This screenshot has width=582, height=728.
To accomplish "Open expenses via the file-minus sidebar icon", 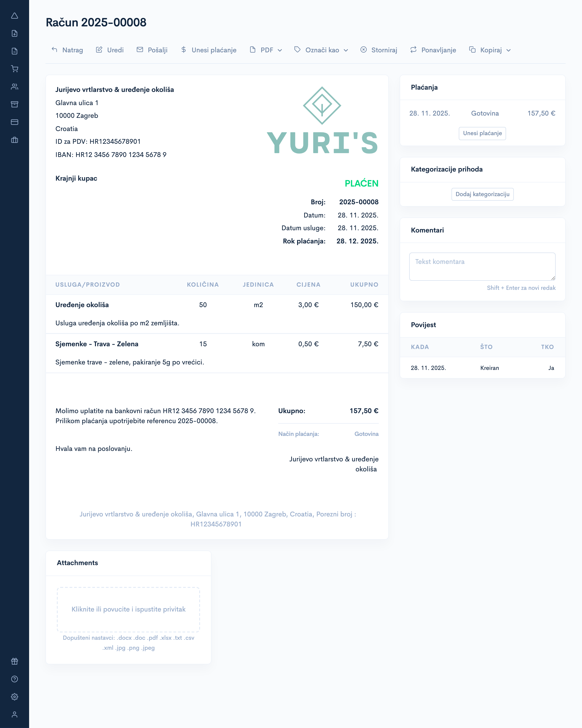I will click(15, 51).
